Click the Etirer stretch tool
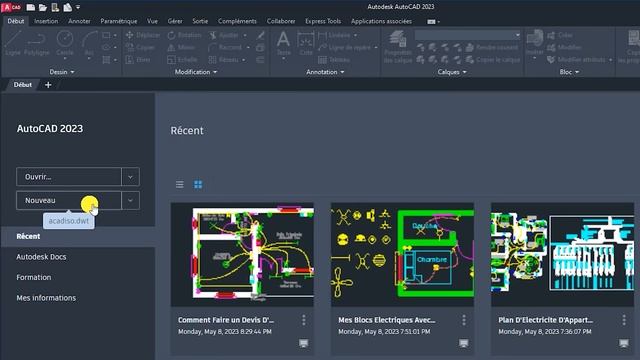Screen dimensions: 640x360 tap(138, 60)
